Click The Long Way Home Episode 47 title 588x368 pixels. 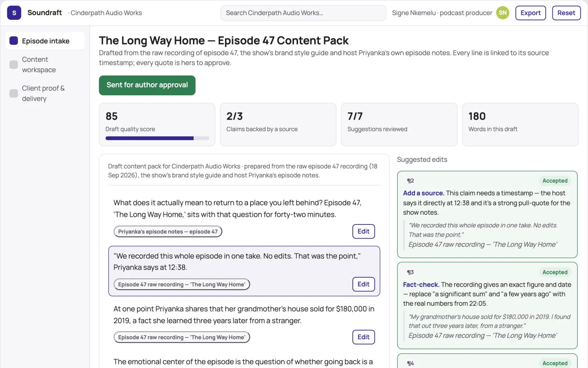(x=223, y=40)
